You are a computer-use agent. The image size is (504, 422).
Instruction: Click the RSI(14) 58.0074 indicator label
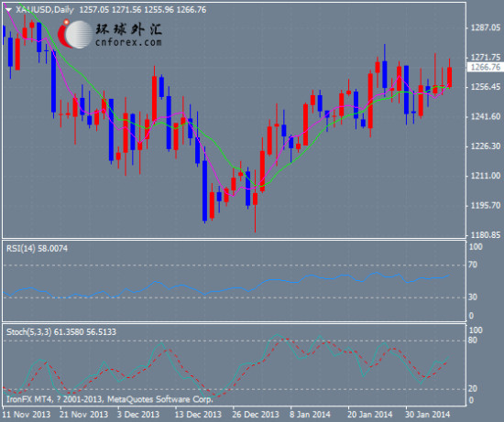coord(37,249)
